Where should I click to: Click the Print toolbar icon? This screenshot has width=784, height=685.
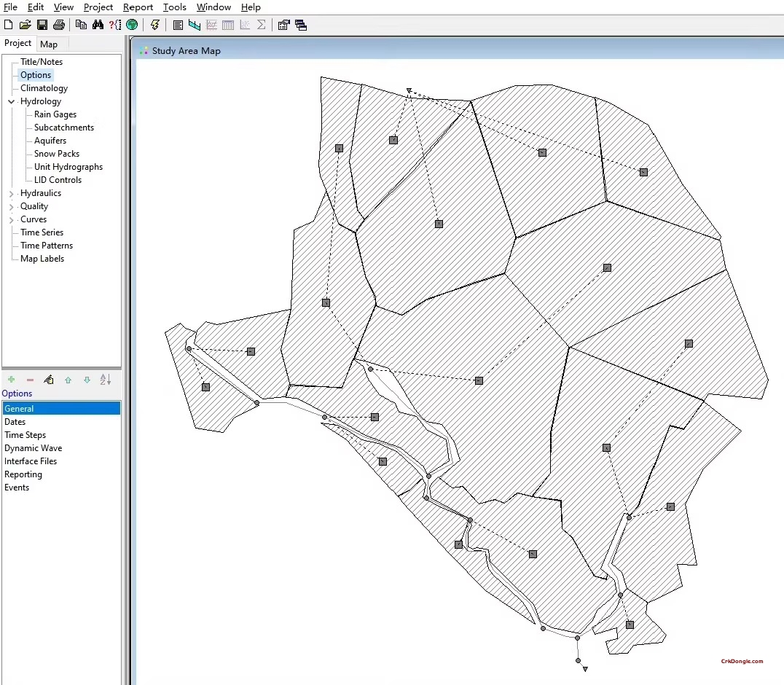click(x=59, y=25)
